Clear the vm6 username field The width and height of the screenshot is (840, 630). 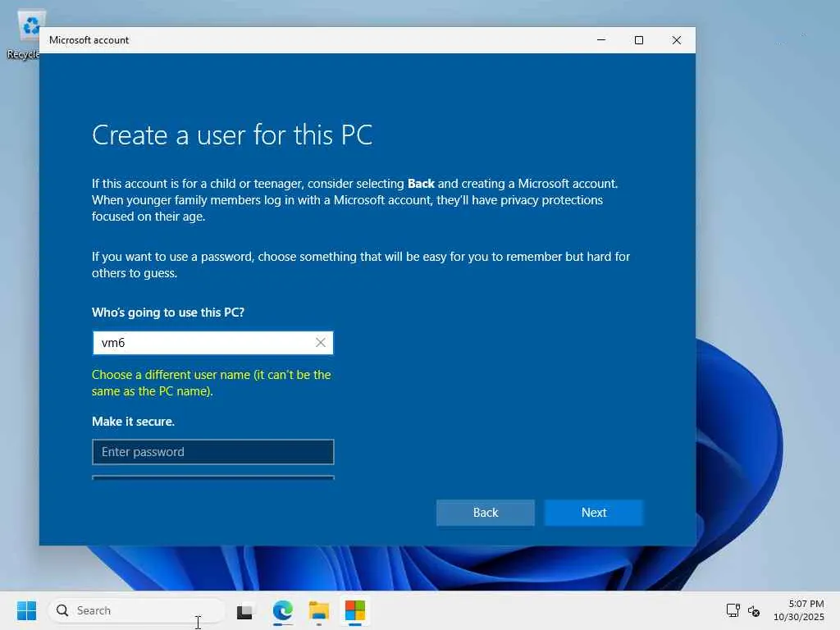pyautogui.click(x=321, y=343)
